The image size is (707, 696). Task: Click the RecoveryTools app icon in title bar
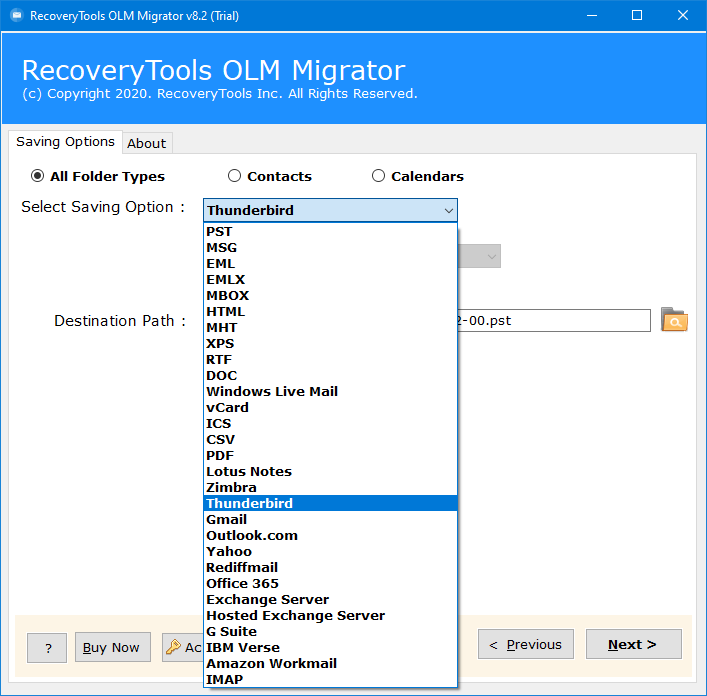point(17,16)
